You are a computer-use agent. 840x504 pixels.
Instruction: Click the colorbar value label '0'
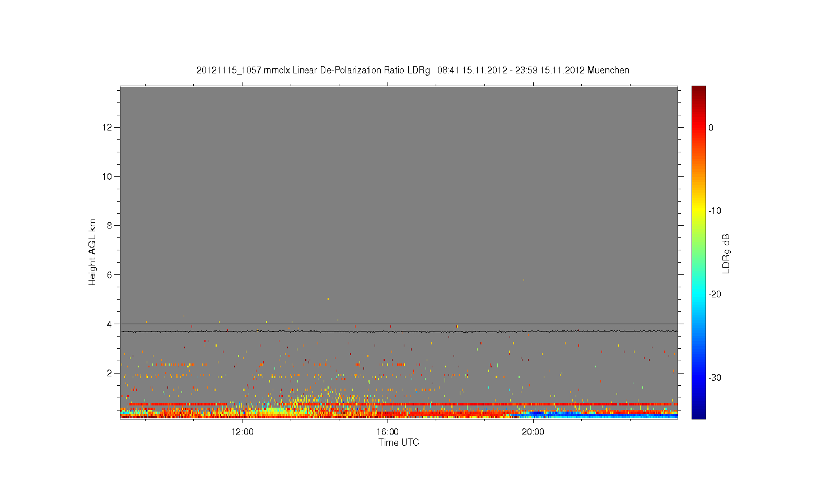click(x=711, y=128)
